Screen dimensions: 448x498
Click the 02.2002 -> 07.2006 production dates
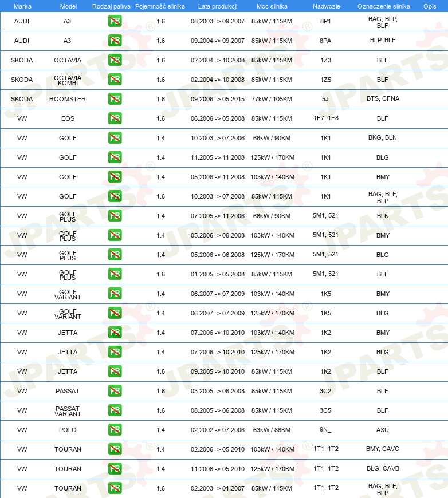[x=218, y=430]
